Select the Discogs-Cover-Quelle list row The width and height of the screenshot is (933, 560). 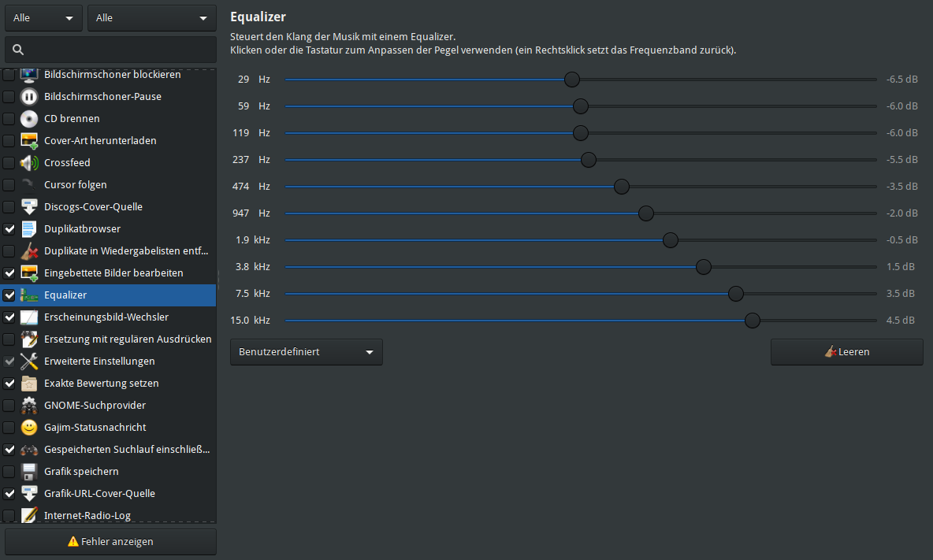[108, 206]
